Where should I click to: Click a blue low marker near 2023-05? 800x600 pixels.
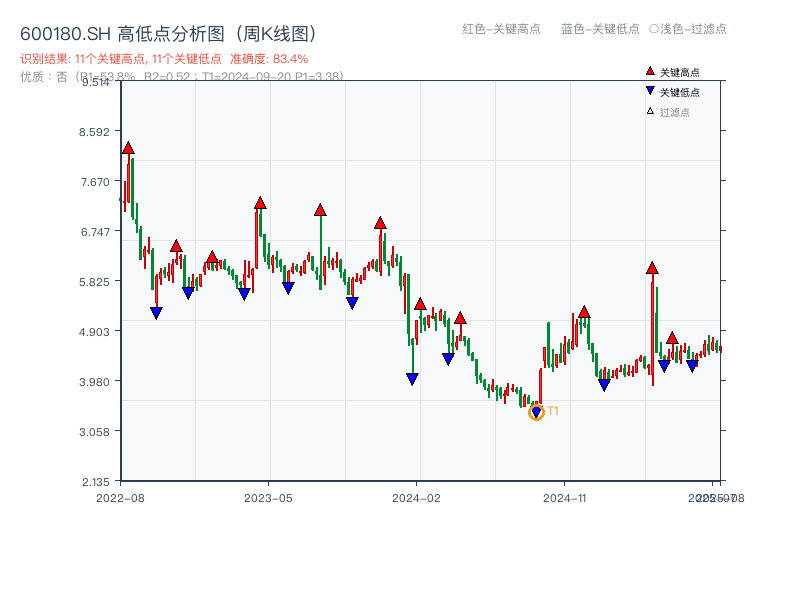287,288
